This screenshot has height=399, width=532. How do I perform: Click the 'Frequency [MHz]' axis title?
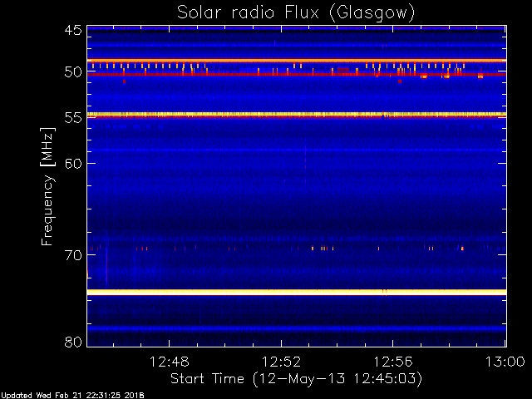click(47, 186)
